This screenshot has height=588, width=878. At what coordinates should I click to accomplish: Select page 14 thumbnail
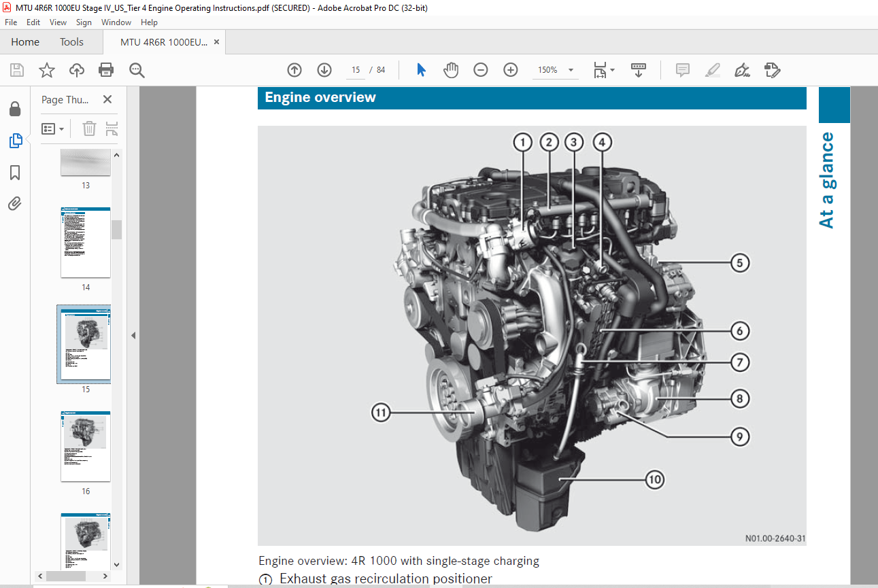coord(86,243)
